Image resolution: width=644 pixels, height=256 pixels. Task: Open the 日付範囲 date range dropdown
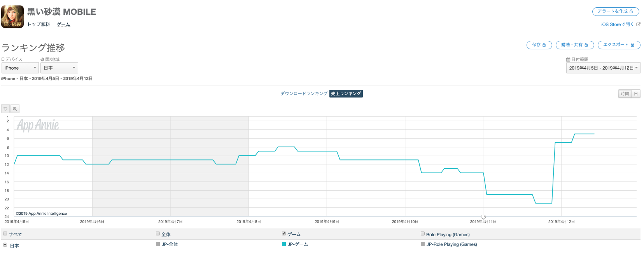coord(603,68)
